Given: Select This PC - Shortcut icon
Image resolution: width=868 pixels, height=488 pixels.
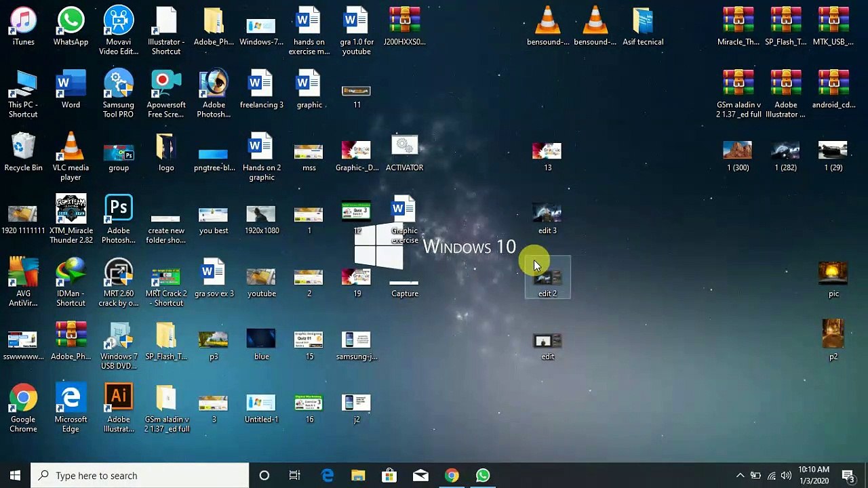Looking at the screenshot, I should coord(23,94).
